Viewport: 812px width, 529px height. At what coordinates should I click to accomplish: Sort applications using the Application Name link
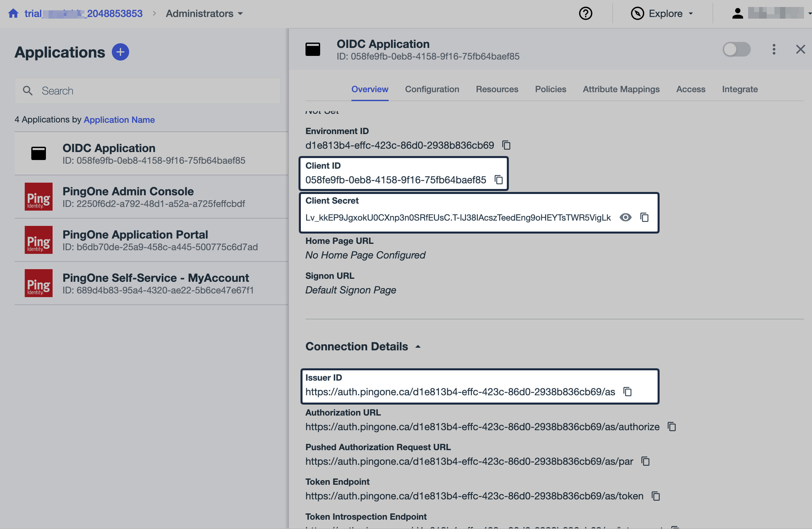pyautogui.click(x=119, y=120)
